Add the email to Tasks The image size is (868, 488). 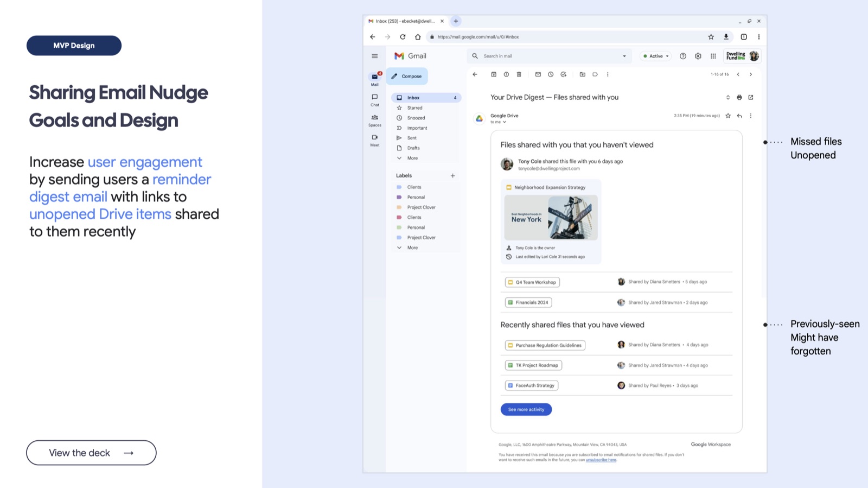pos(564,74)
